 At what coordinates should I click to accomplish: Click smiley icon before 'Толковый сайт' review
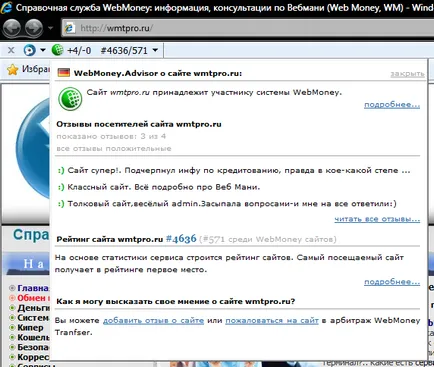coord(61,204)
